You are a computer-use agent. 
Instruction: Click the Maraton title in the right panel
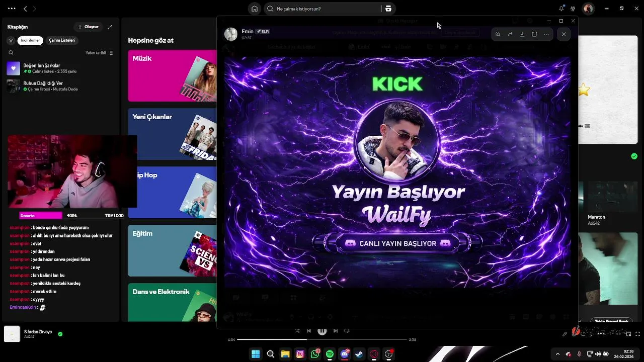tap(596, 217)
